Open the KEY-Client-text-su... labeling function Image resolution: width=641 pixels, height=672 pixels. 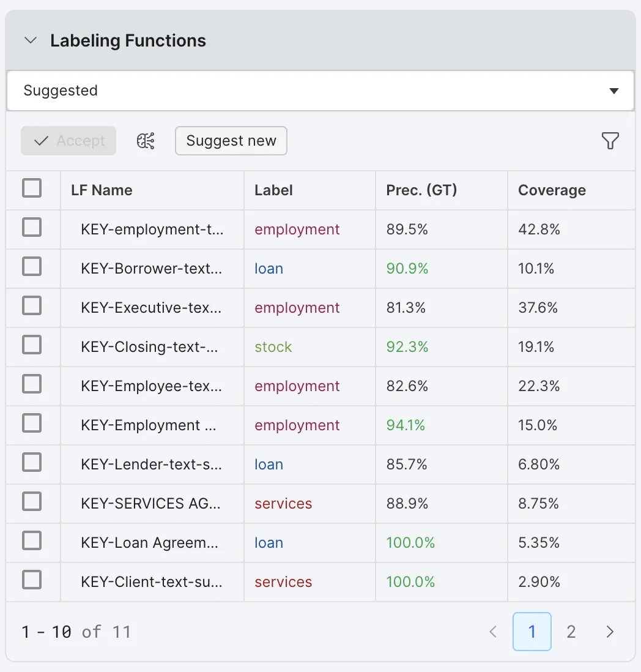(152, 582)
